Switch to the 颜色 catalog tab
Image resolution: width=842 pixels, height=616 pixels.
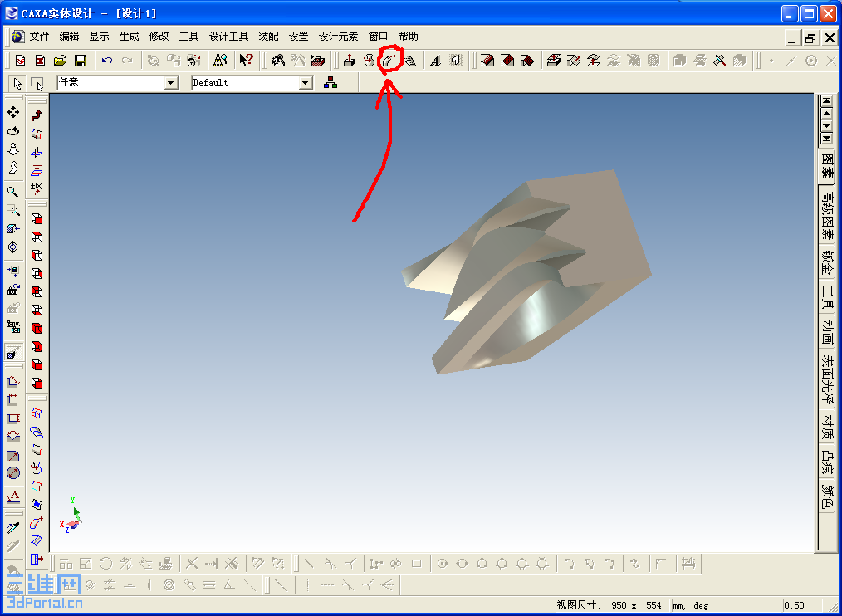click(828, 496)
